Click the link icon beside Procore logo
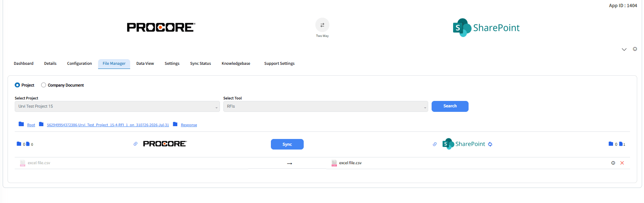The width and height of the screenshot is (644, 203). coord(135,144)
